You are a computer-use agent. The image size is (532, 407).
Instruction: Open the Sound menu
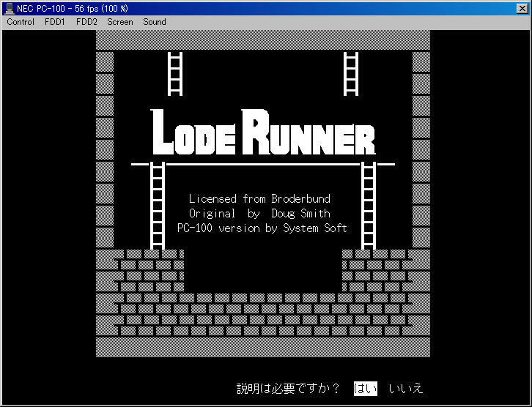pos(155,22)
